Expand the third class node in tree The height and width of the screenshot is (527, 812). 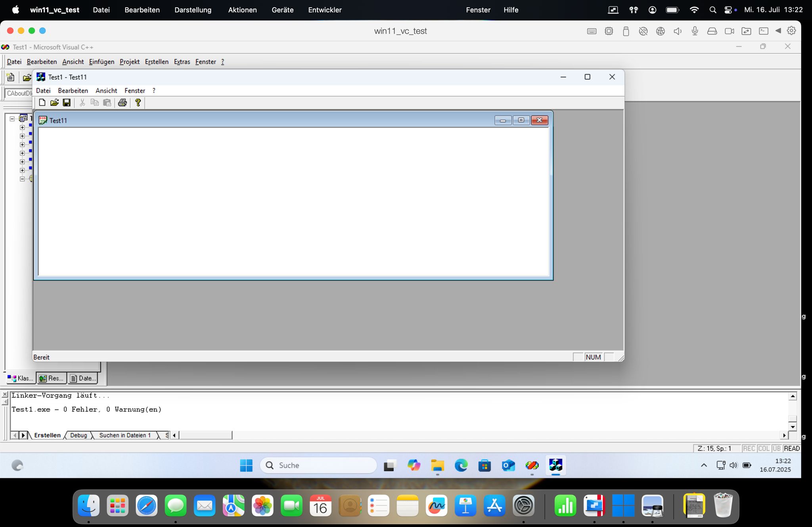(22, 145)
